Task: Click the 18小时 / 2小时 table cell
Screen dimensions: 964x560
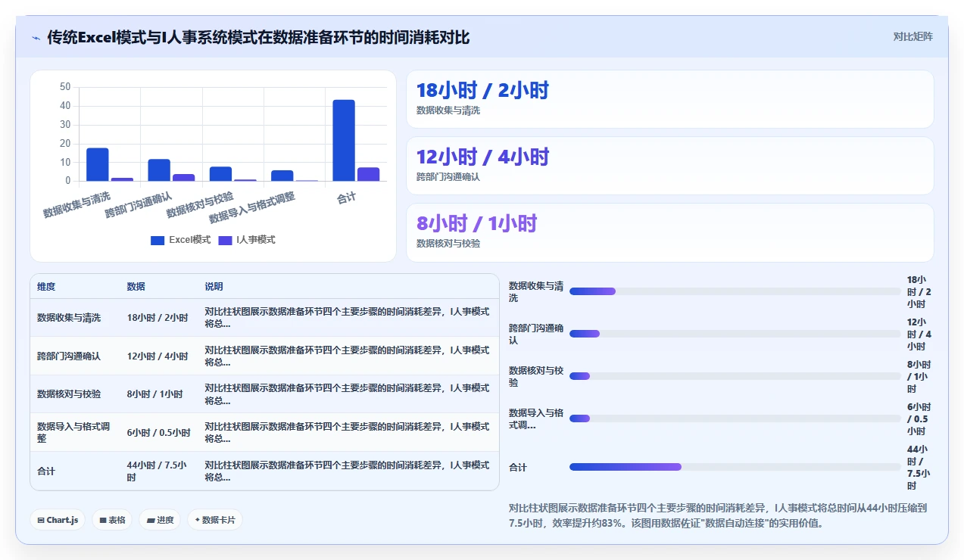Action: point(158,318)
